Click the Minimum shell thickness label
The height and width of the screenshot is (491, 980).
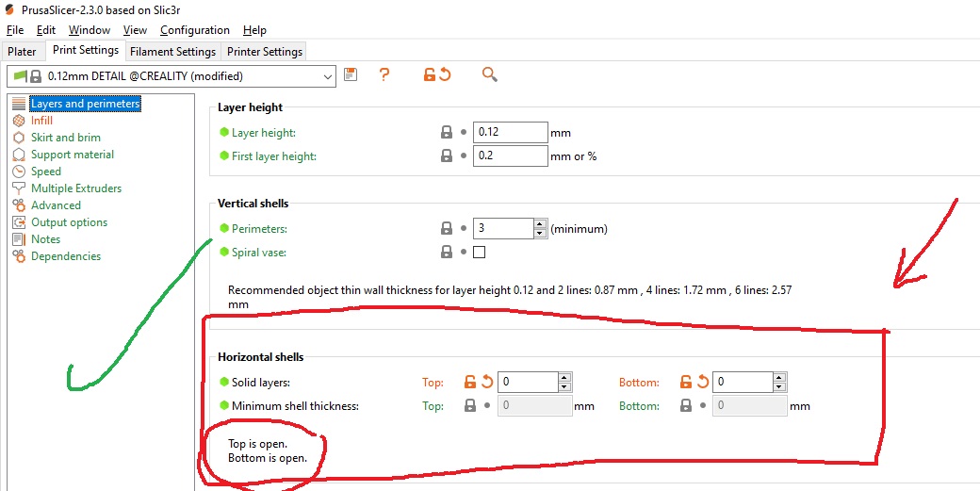coord(295,406)
